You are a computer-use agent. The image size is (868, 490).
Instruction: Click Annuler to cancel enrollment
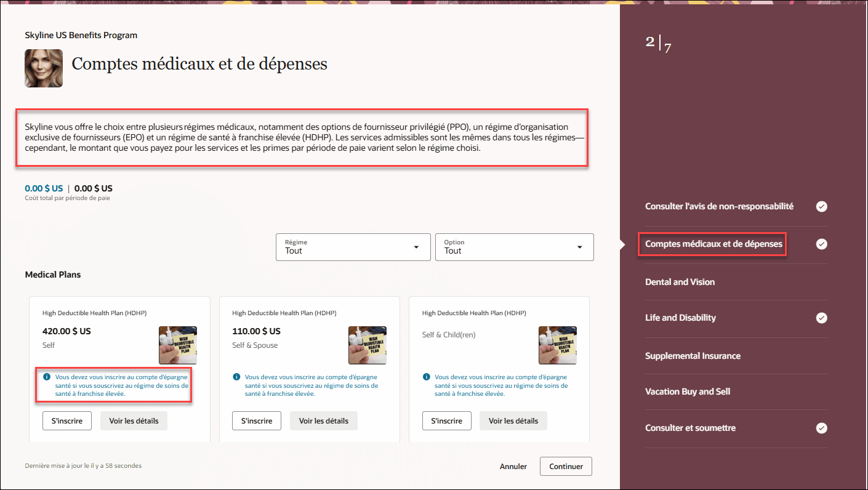513,466
